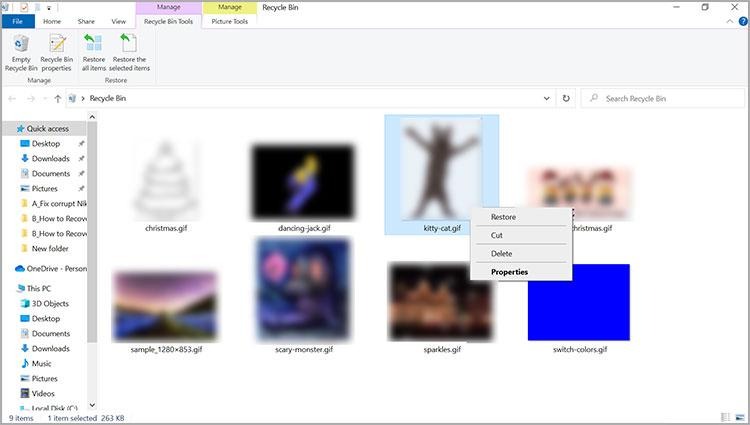This screenshot has height=425, width=750.
Task: Open OneDrive - Personal in navigation pane
Action: point(55,268)
